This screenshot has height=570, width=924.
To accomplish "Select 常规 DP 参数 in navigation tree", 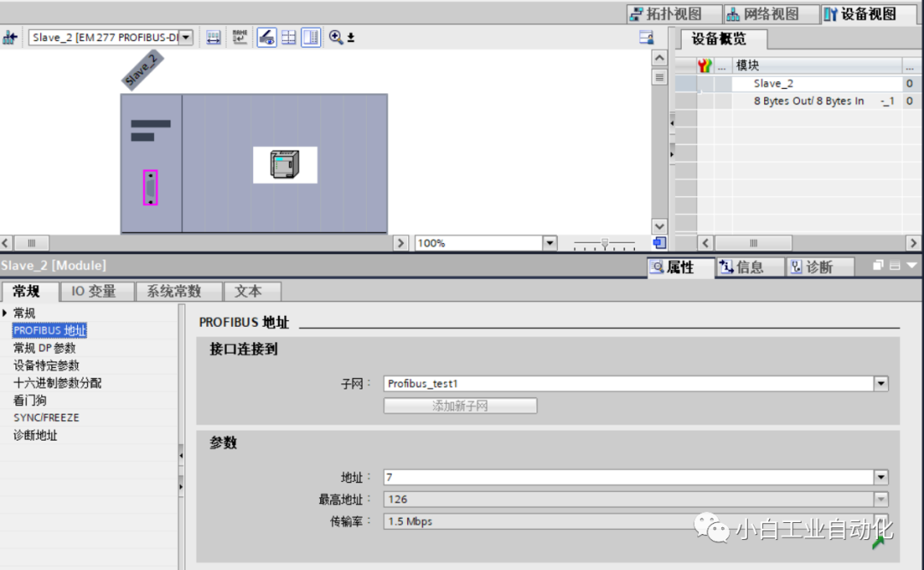I will pos(44,347).
